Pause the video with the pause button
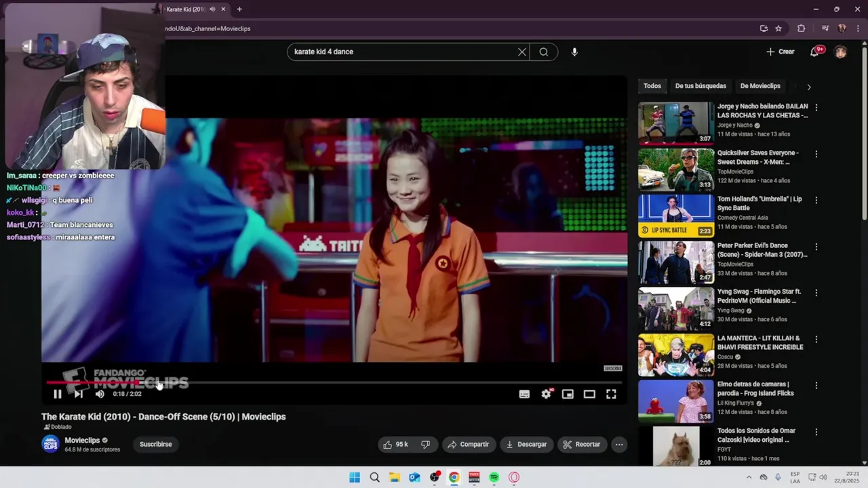 click(58, 394)
